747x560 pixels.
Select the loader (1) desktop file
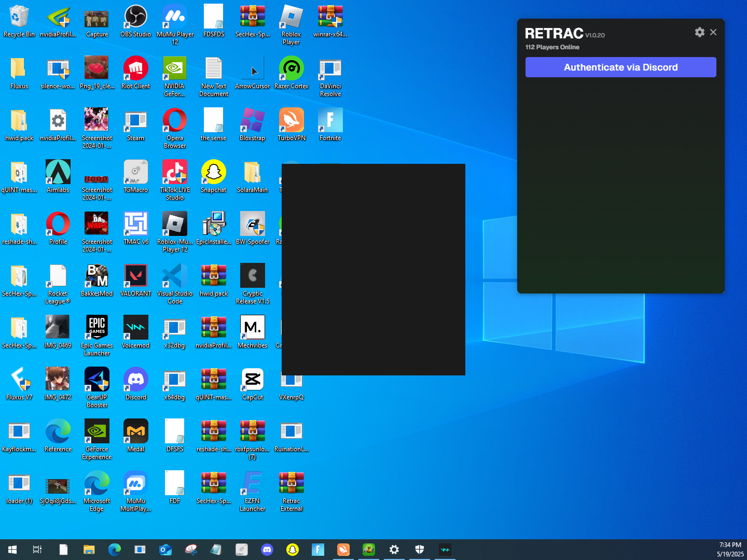coord(19,488)
